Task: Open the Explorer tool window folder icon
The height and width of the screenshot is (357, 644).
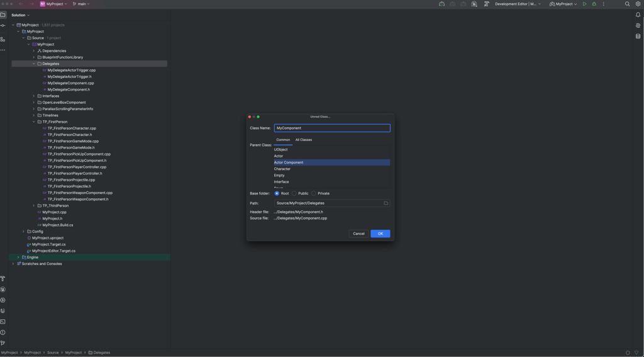Action: (x=3, y=15)
